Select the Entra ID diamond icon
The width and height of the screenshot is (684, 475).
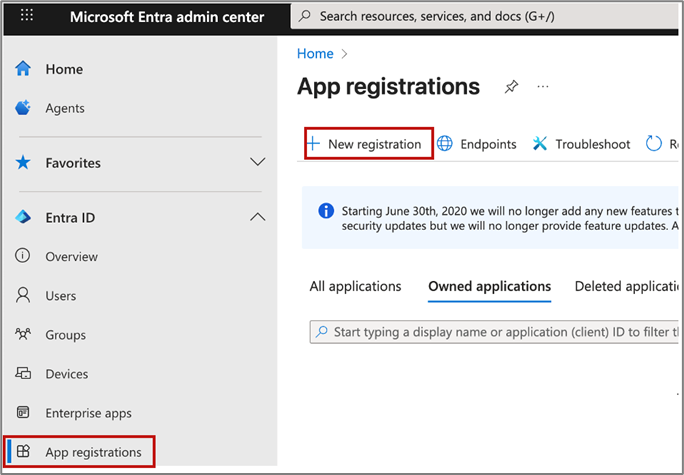click(23, 217)
